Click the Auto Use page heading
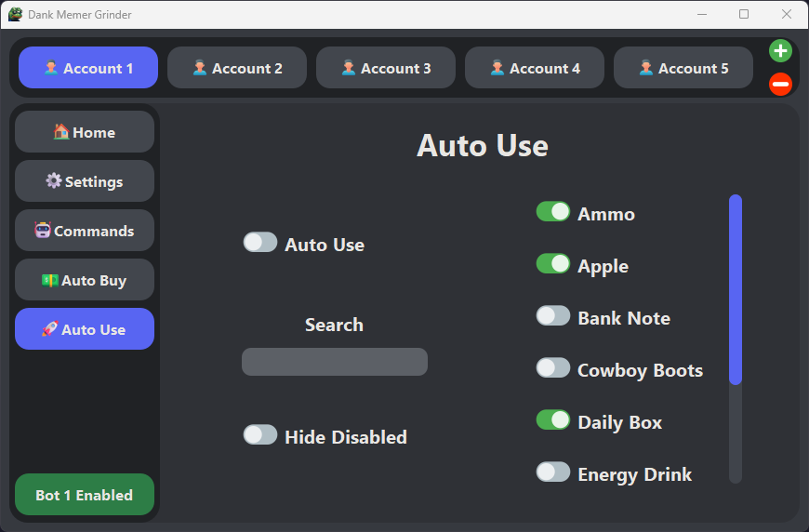809x532 pixels. point(483,145)
